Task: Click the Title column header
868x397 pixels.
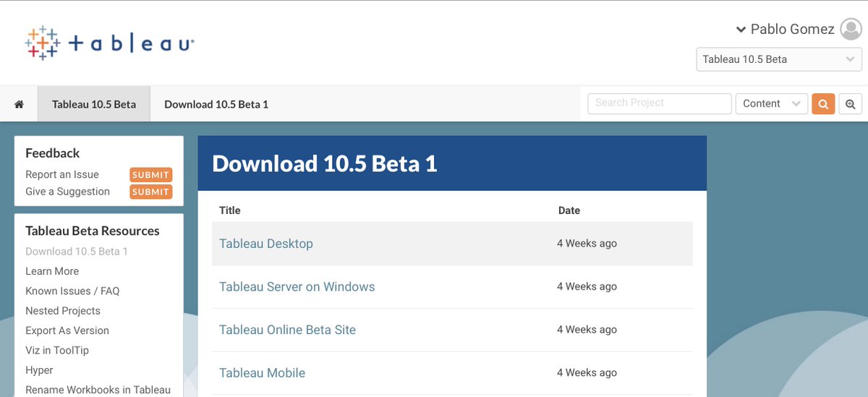Action: tap(230, 210)
